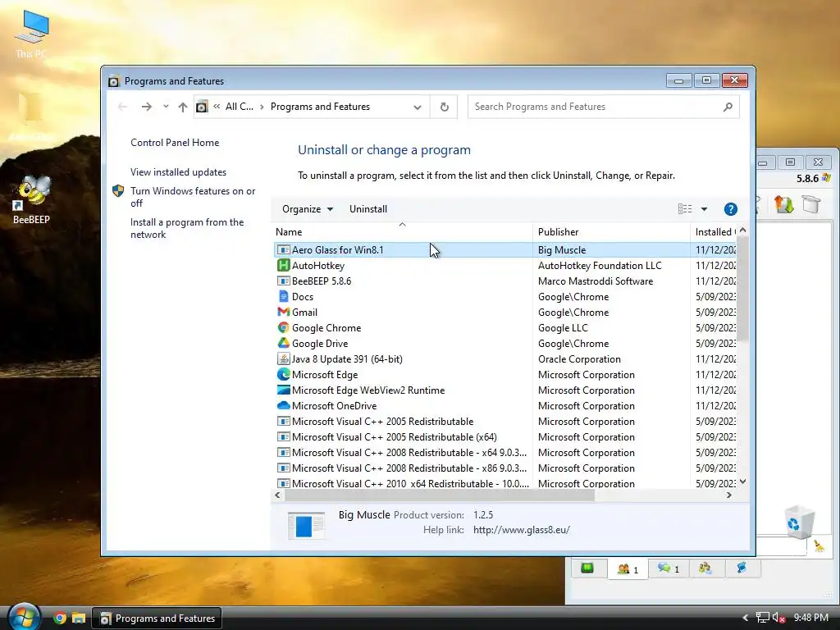Viewport: 840px width, 630px height.
Task: Select the Docs icon in list
Action: [283, 296]
